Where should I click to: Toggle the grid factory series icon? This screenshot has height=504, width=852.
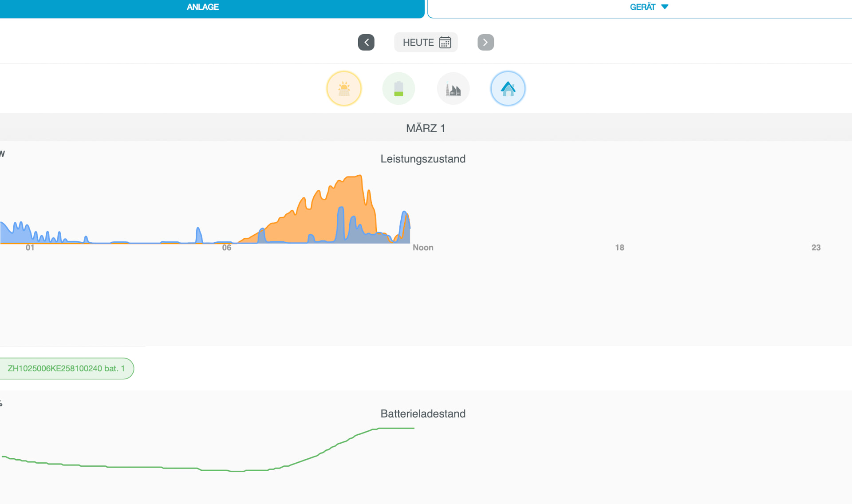[x=453, y=89]
